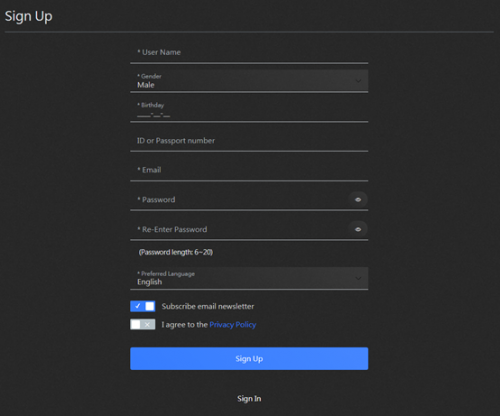
Task: Click into the Password field
Action: click(238, 200)
